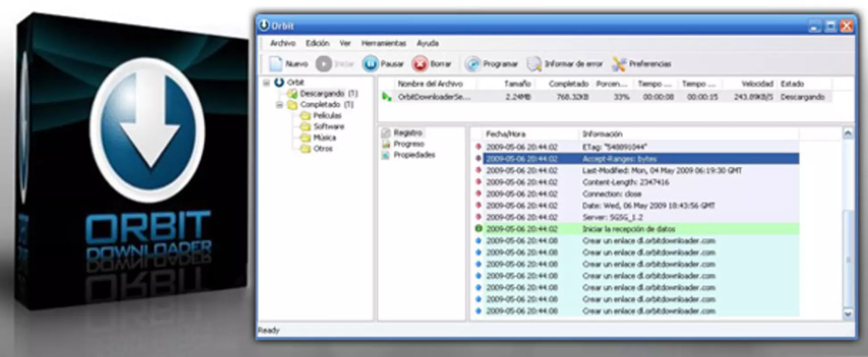
Task: Open the Ayuda menu
Action: pyautogui.click(x=427, y=43)
